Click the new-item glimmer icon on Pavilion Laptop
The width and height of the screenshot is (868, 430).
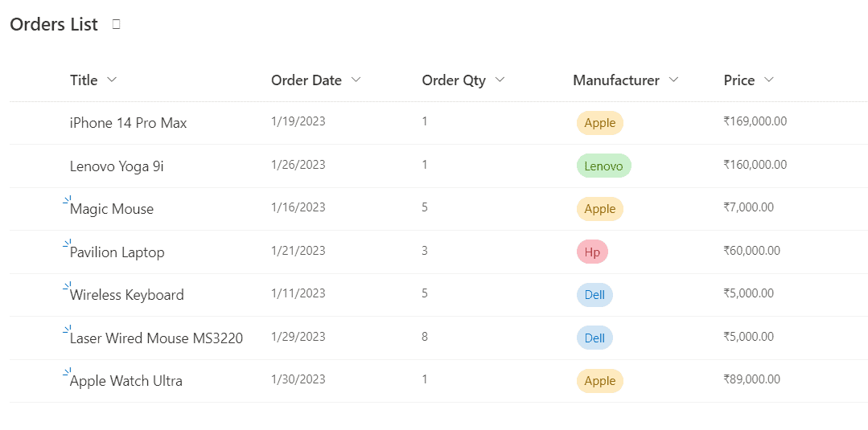(68, 244)
